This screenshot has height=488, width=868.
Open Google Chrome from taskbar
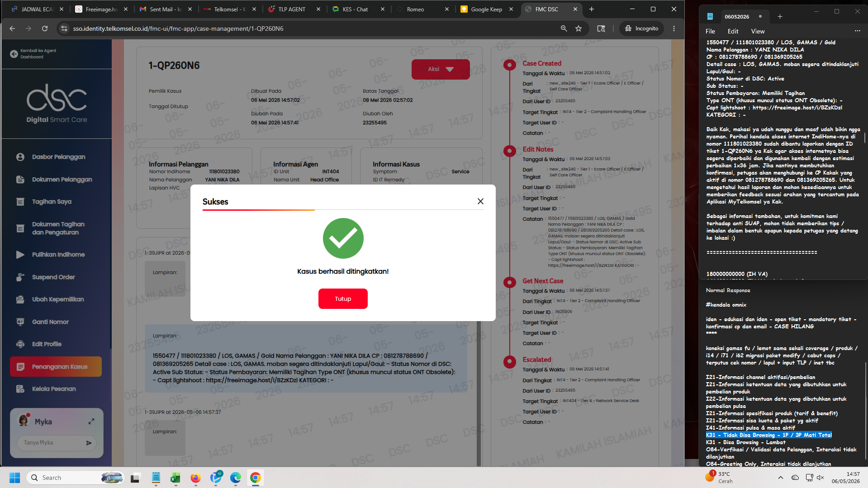256,478
